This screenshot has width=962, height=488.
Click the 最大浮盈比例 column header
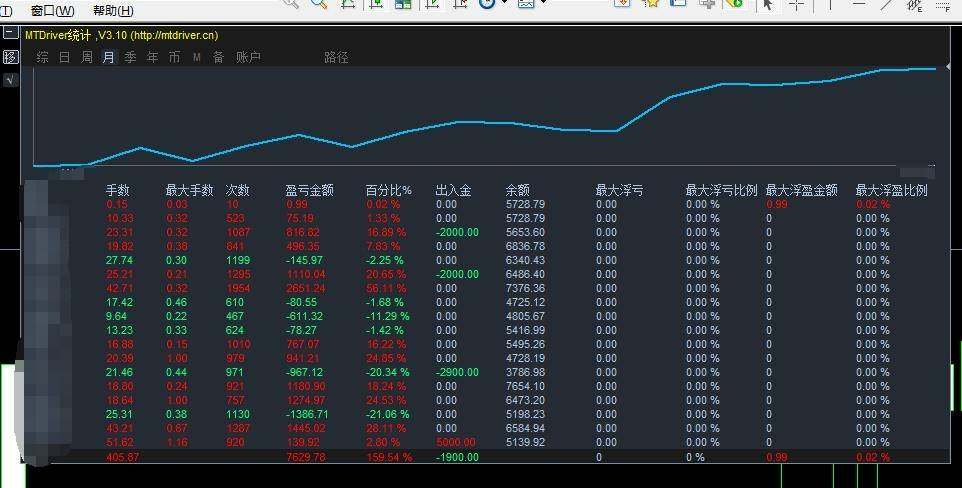pyautogui.click(x=891, y=190)
